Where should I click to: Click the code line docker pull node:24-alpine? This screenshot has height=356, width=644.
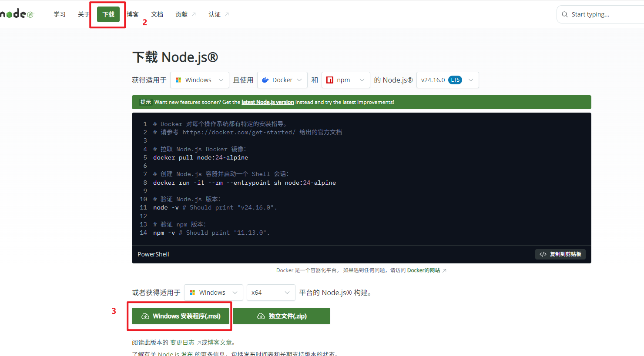click(201, 158)
